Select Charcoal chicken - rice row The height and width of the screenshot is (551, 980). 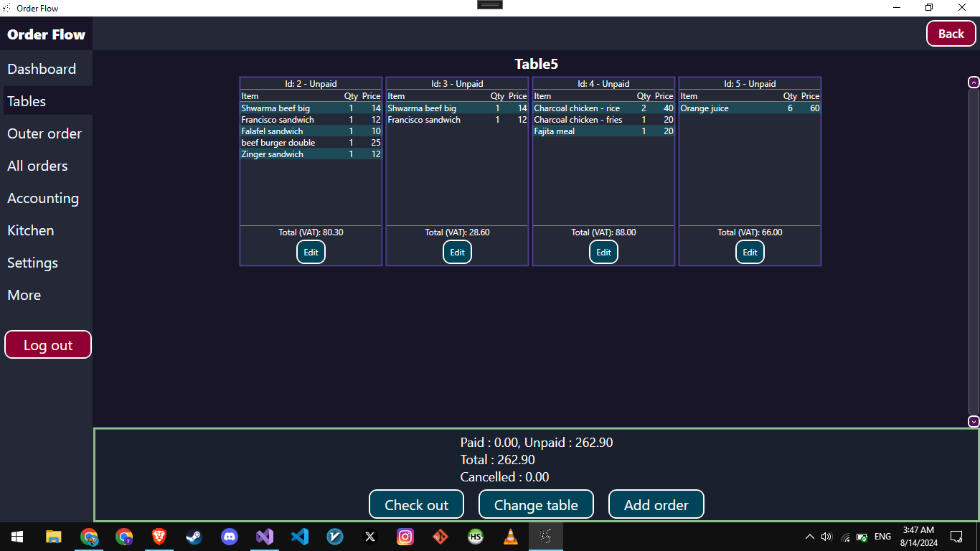click(x=603, y=108)
